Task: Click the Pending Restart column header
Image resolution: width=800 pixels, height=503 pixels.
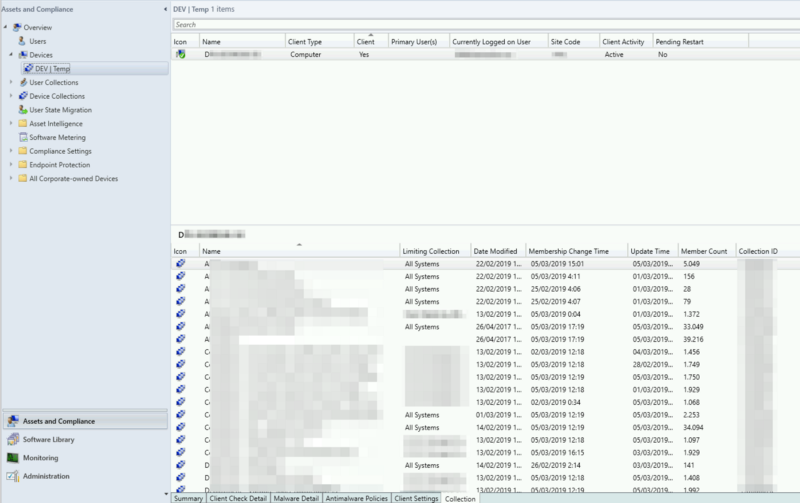Action: pyautogui.click(x=701, y=42)
